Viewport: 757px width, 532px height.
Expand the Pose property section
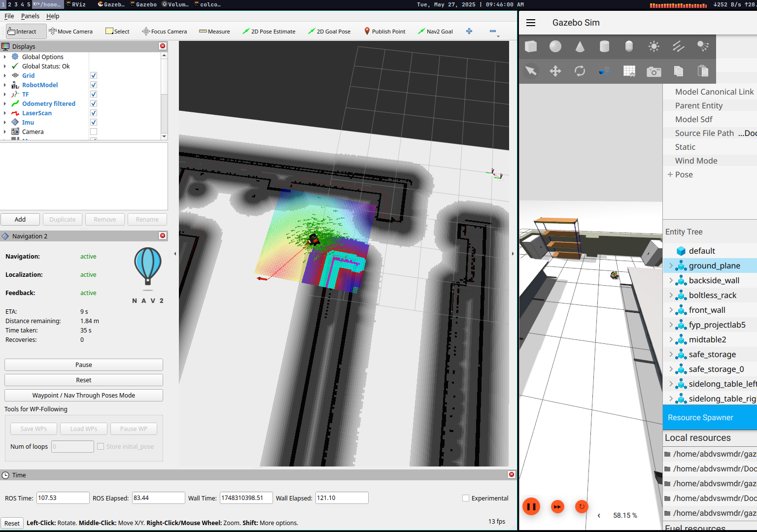click(x=670, y=174)
